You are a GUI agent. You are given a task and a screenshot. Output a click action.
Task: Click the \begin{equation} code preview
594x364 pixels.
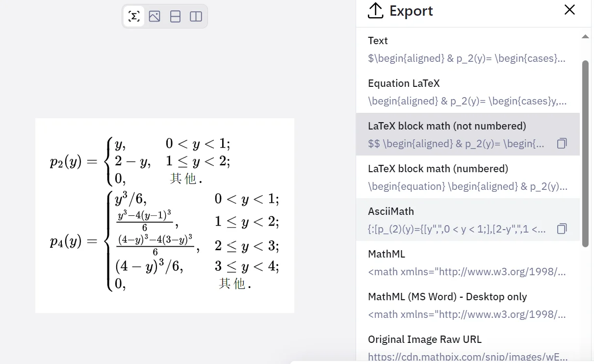[467, 186]
